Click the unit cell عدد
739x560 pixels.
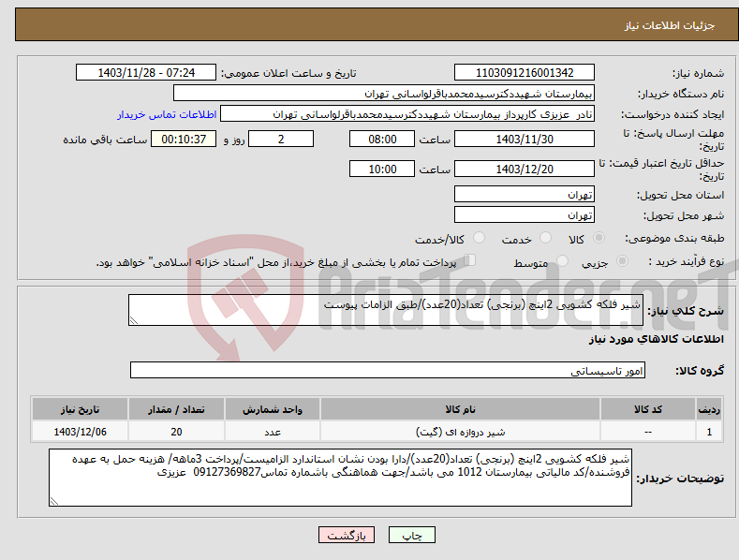point(273,432)
